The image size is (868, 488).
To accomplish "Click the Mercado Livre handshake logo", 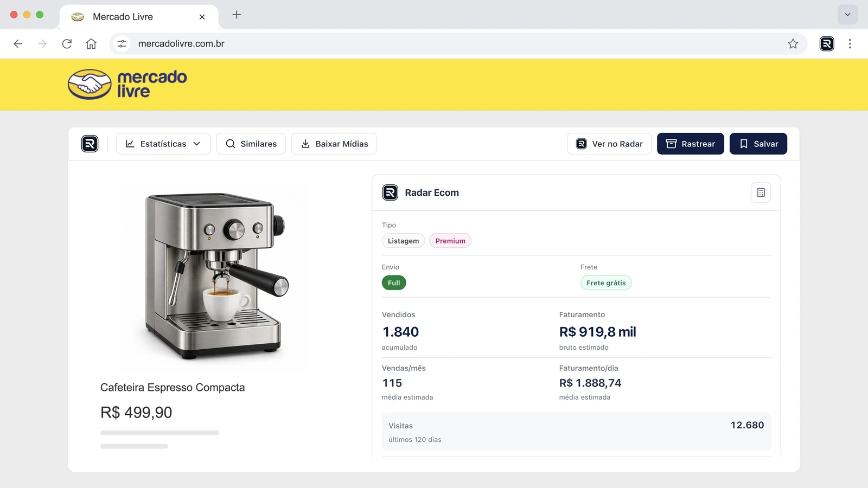I will [90, 84].
